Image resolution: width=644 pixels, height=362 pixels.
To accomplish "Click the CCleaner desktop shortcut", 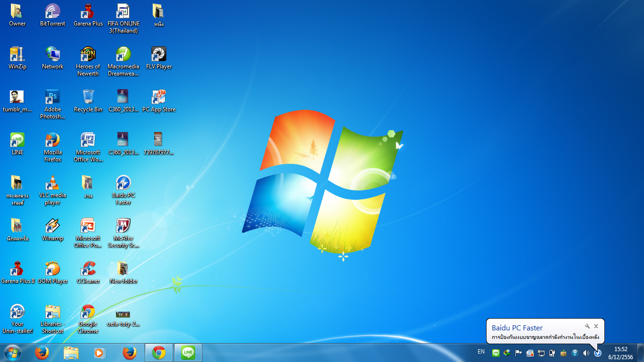I will (88, 272).
